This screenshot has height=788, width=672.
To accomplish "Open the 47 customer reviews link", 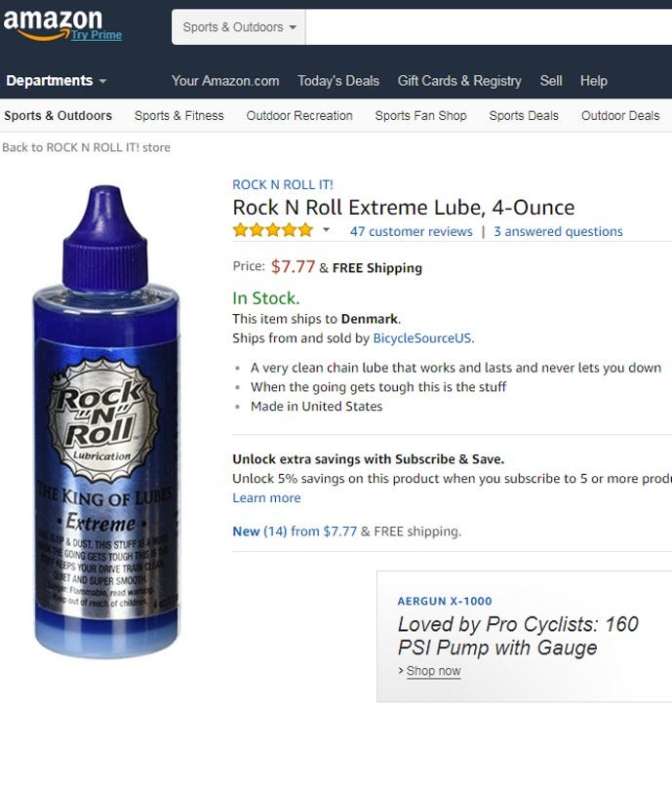I will click(x=411, y=231).
